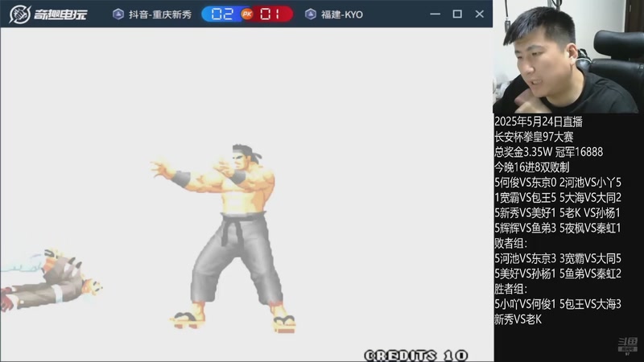This screenshot has width=644, height=362.
Task: Click the line 5河池VS东京3 3宽霸VS大同5
Action: (558, 258)
